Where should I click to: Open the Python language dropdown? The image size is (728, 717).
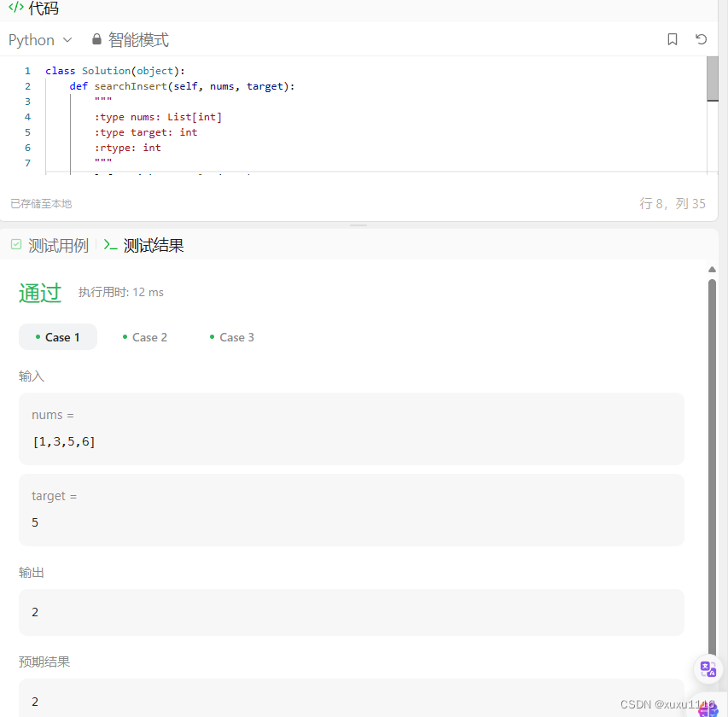point(40,40)
